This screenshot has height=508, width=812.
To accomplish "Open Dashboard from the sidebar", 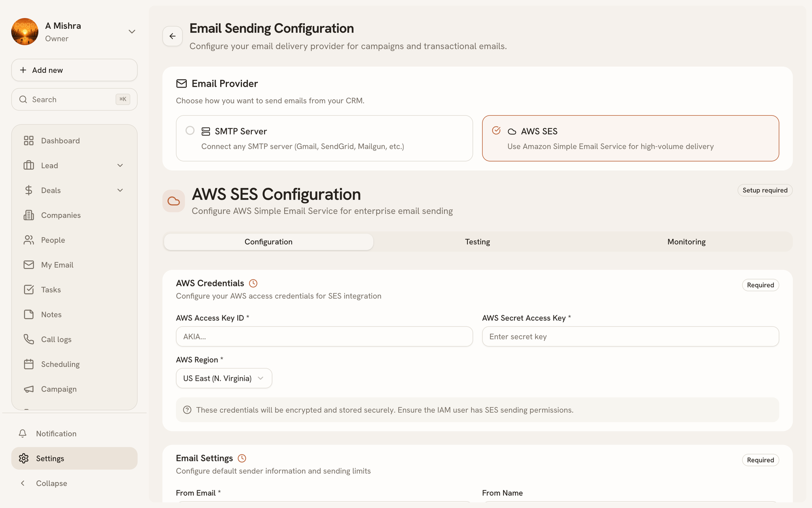I will point(74,140).
